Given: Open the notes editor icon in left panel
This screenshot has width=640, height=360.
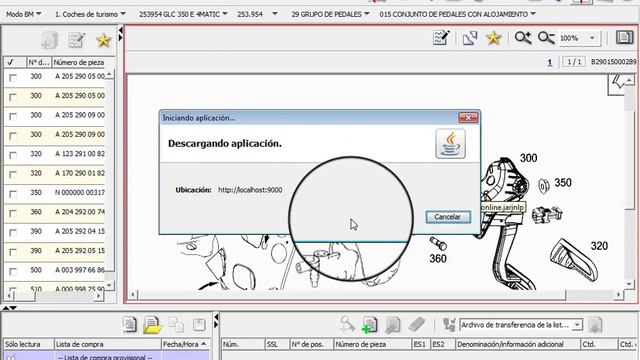Looking at the screenshot, I should coord(76,40).
